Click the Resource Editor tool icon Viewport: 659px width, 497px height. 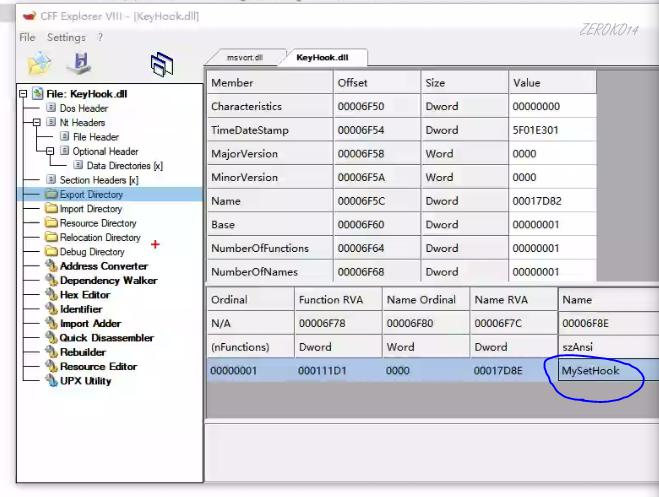pyautogui.click(x=51, y=366)
